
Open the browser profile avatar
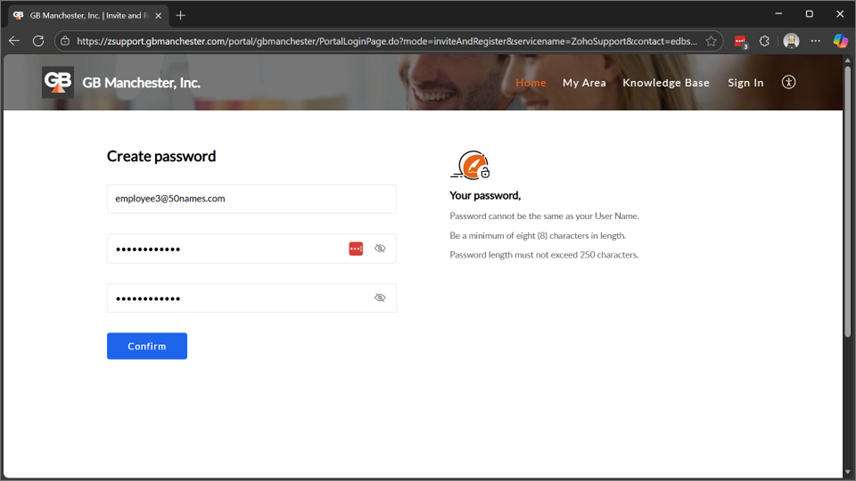[791, 41]
